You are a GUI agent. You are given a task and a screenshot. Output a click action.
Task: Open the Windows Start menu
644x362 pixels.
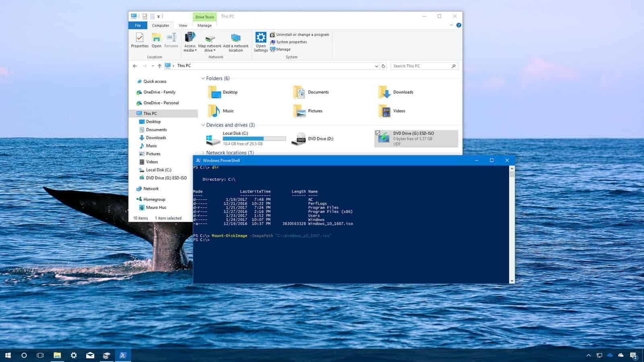[x=8, y=355]
